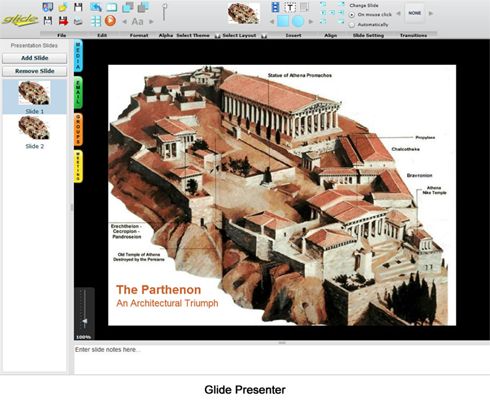
Task: Insert a text box using the T icon
Action: click(290, 7)
